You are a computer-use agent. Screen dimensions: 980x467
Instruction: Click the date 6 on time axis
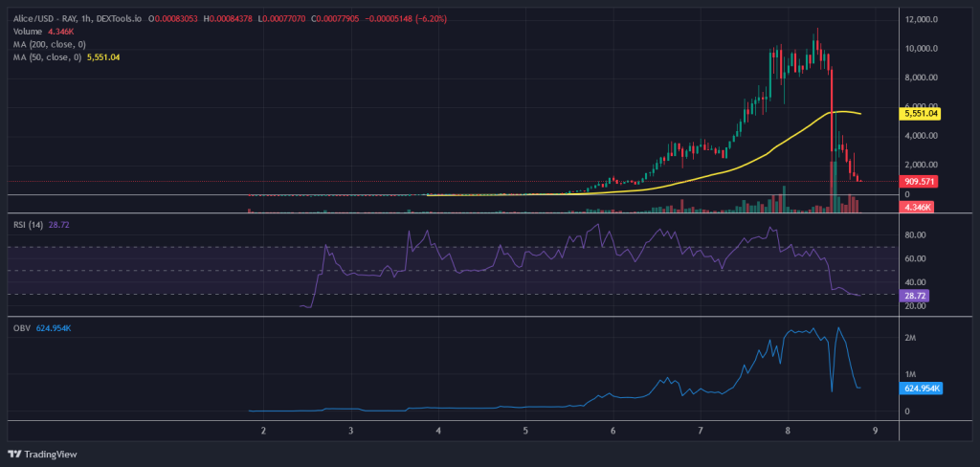click(613, 431)
